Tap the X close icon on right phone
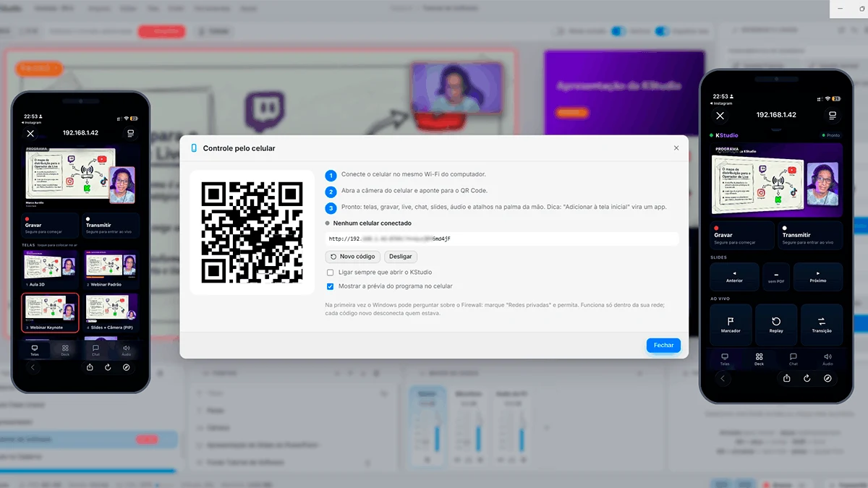Image resolution: width=868 pixels, height=488 pixels. coord(720,116)
